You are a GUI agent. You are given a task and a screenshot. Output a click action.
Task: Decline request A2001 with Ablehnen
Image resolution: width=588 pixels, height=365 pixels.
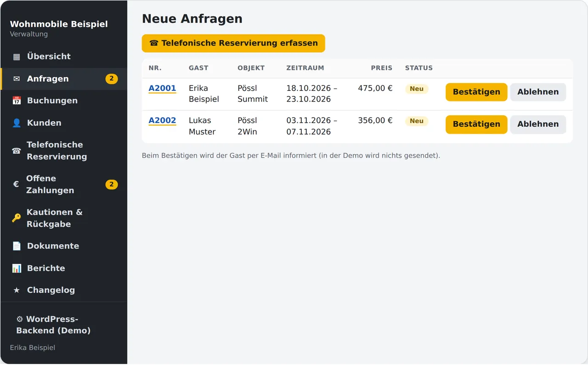pyautogui.click(x=538, y=92)
